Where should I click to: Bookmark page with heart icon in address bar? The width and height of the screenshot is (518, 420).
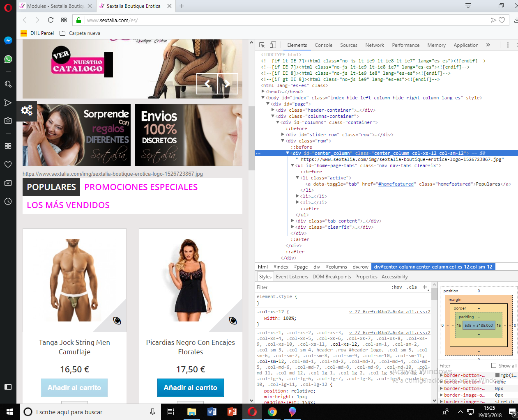pos(502,20)
